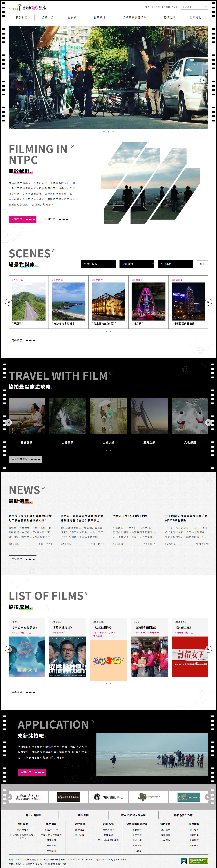Open 桃園協拍中心 partner logo
This screenshot has height=868, width=217.
[x=108, y=797]
